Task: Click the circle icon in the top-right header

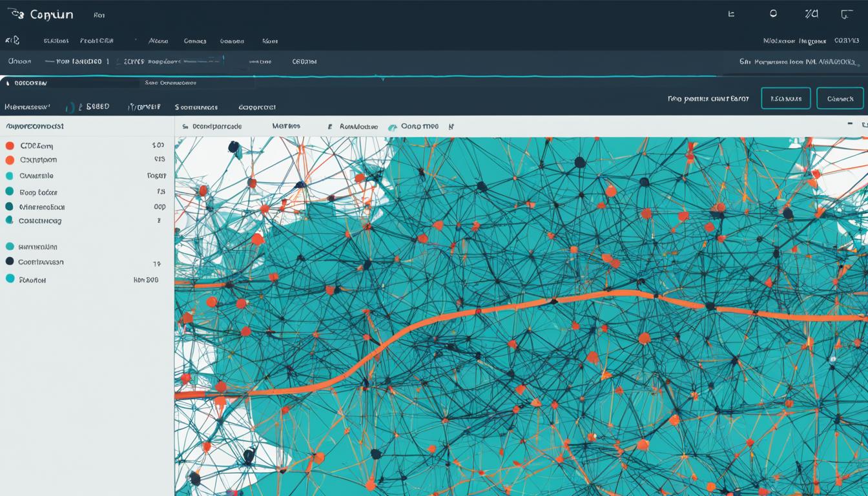Action: pyautogui.click(x=773, y=14)
